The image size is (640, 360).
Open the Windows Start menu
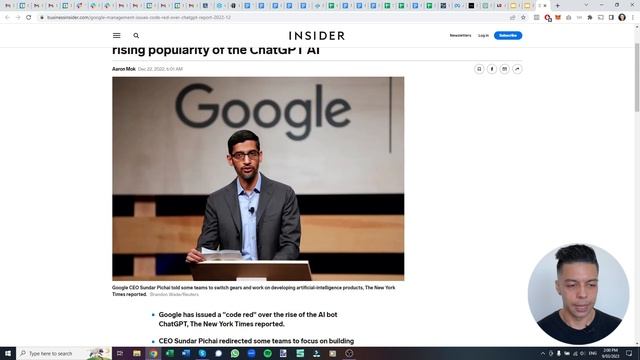[x=8, y=353]
